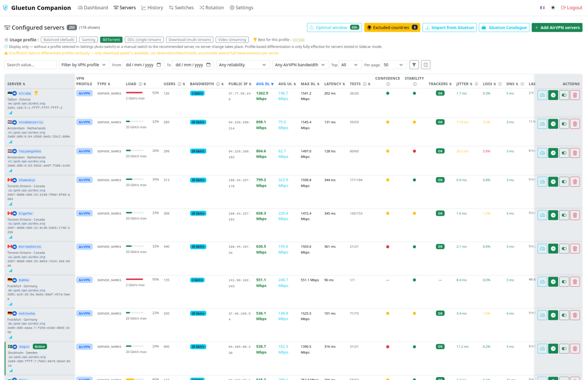Open the Rotation navigation tab

pos(211,8)
